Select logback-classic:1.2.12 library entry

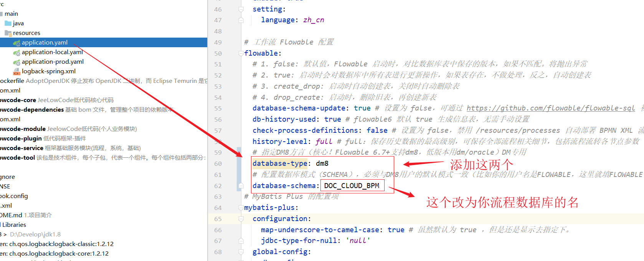58,244
